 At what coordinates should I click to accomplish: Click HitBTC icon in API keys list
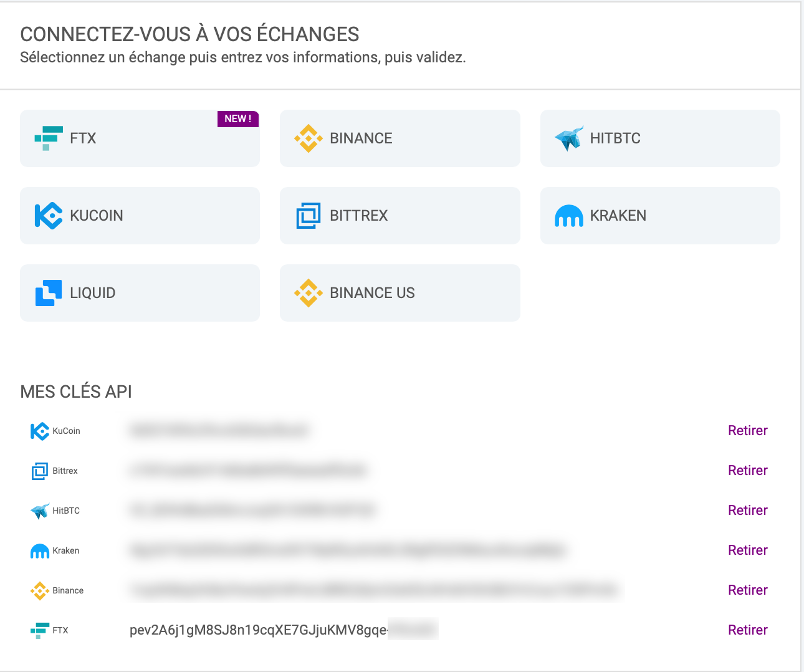[40, 511]
